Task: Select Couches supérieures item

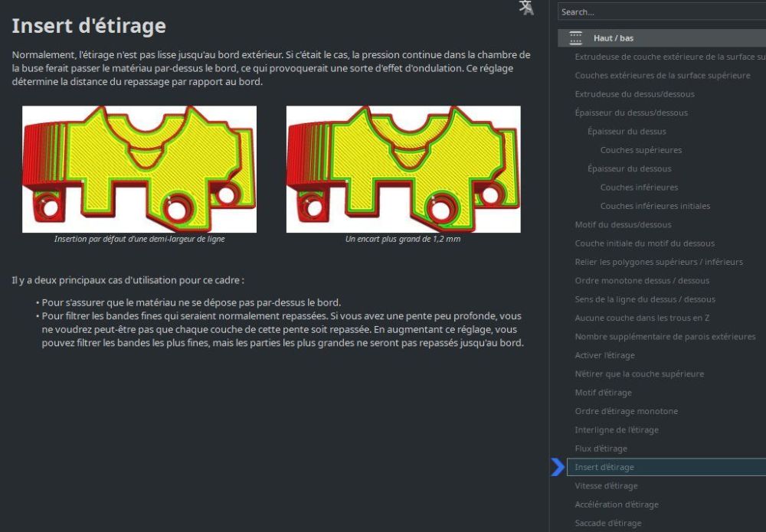Action: (x=641, y=150)
